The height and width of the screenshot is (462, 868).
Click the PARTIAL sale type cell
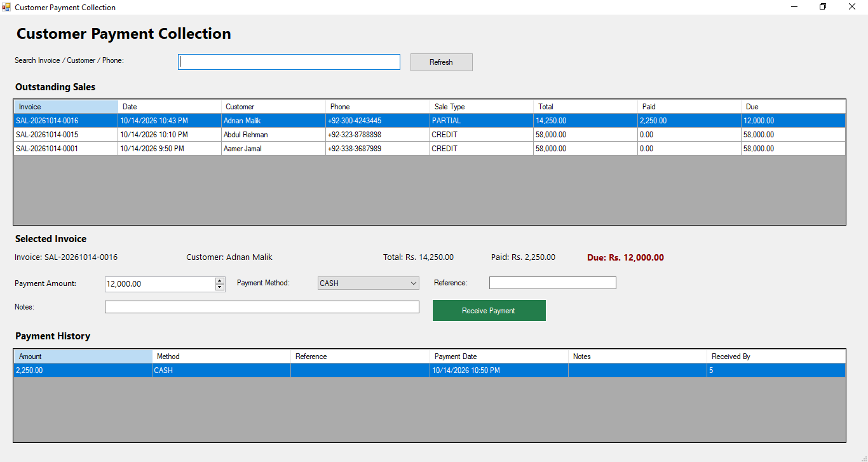point(482,121)
